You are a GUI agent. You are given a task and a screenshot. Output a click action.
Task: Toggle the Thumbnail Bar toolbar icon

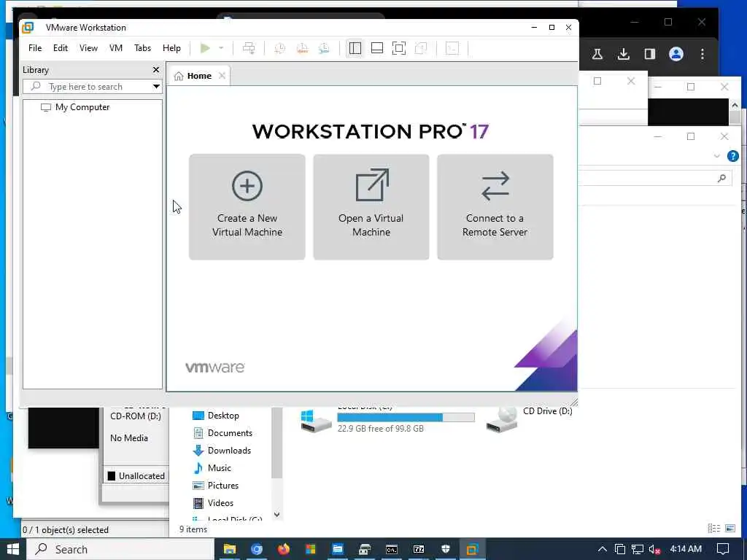click(377, 48)
